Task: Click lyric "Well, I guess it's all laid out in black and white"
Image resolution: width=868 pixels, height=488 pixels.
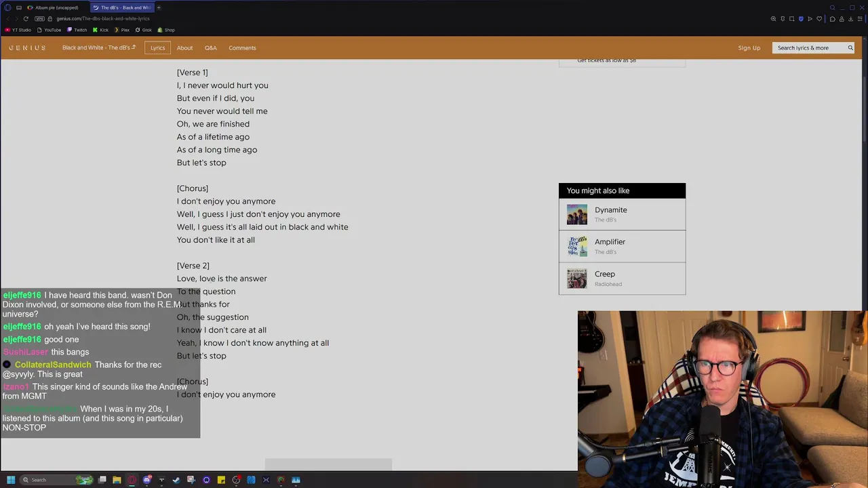Action: 262,227
